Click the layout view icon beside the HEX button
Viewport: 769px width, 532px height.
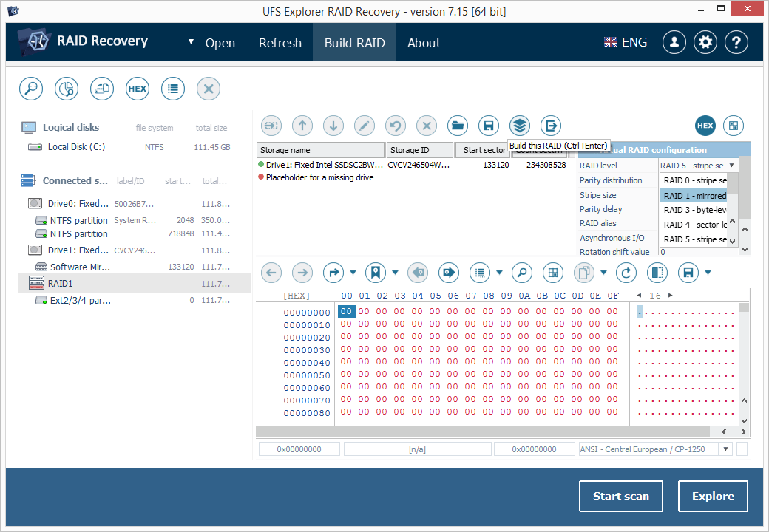(x=734, y=126)
